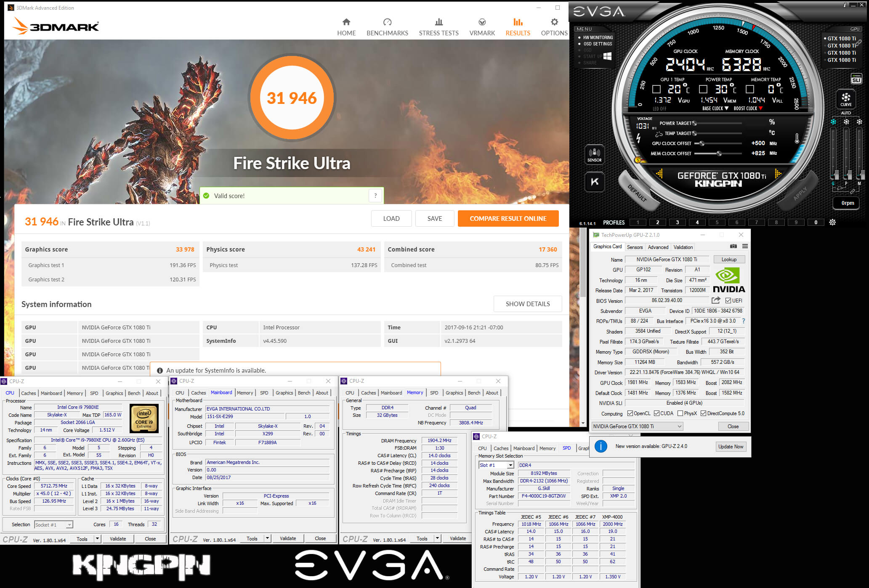
Task: Open EVGA Precision settings gear
Action: pyautogui.click(x=832, y=222)
